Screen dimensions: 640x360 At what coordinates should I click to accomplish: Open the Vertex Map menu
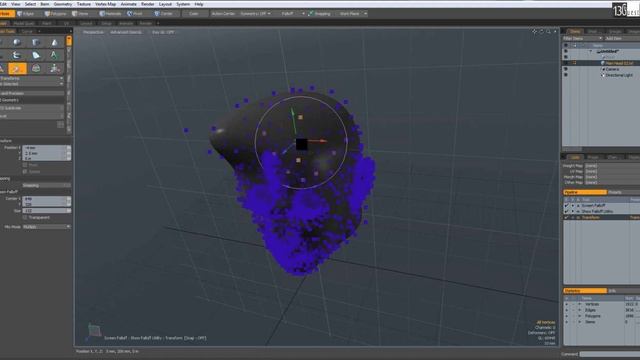pyautogui.click(x=106, y=4)
